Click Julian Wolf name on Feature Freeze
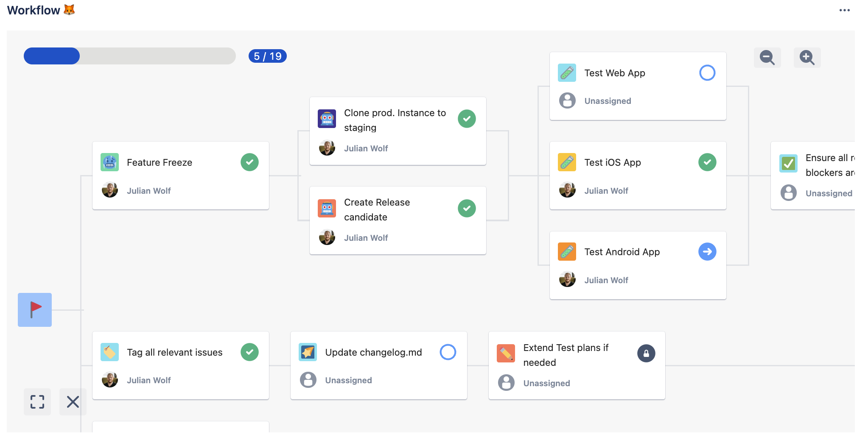This screenshot has width=868, height=440. 149,191
